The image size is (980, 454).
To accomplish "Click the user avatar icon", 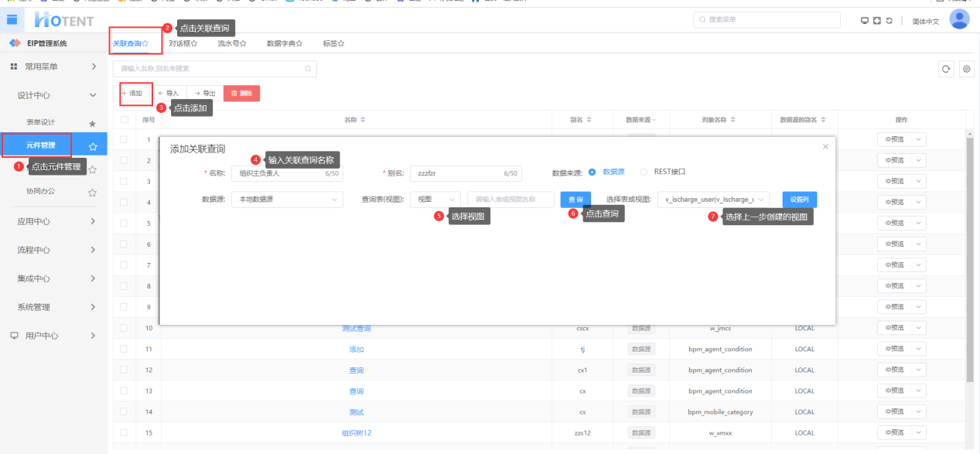I will pyautogui.click(x=959, y=19).
